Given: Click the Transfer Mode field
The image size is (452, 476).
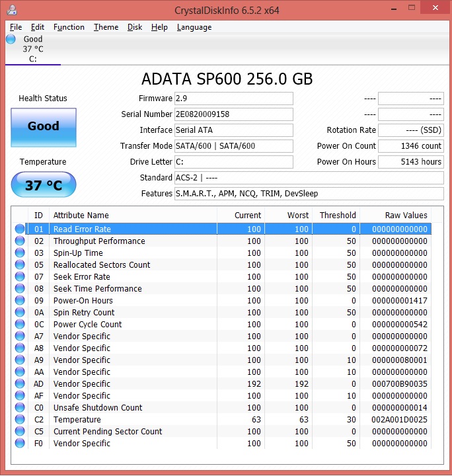Looking at the screenshot, I should 233,146.
